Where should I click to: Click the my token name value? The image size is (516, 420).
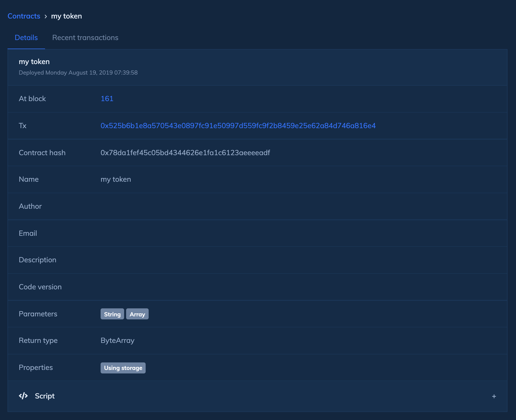pyautogui.click(x=116, y=179)
